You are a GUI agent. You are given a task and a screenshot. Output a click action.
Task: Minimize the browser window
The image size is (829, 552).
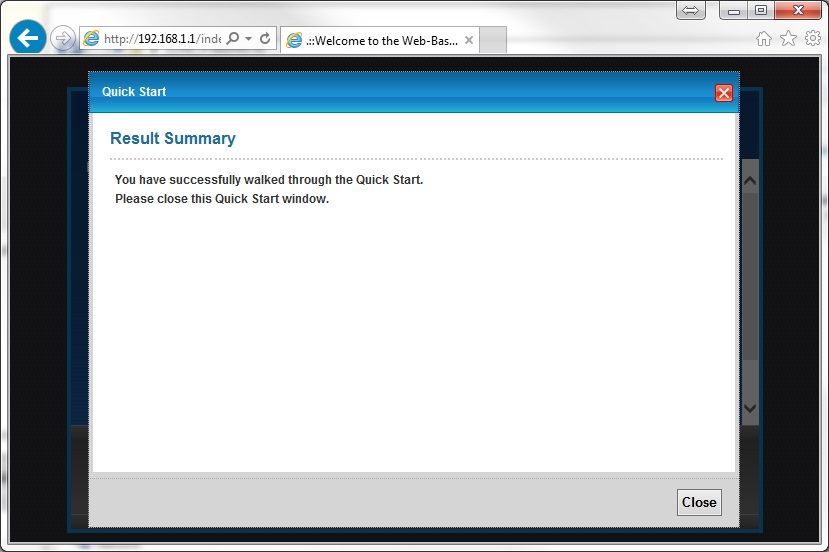733,10
